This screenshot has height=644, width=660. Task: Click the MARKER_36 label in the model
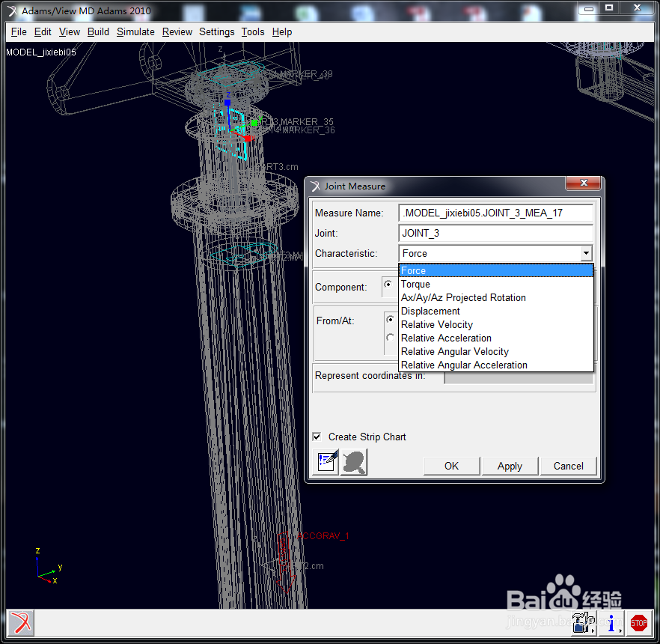coord(308,130)
